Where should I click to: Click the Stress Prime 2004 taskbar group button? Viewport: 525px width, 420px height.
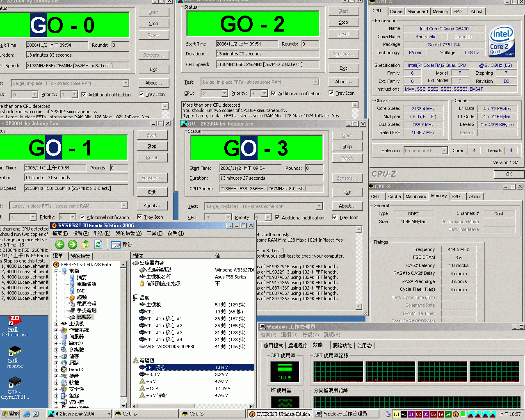point(79,414)
